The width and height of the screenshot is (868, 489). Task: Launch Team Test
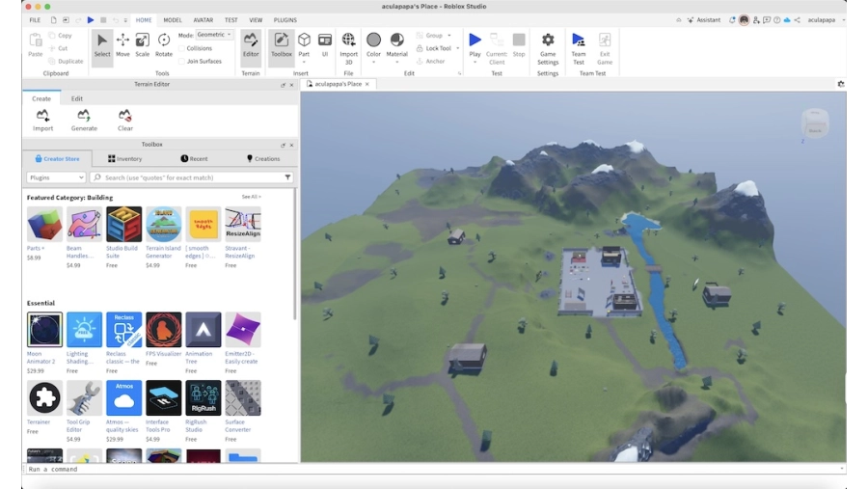579,49
